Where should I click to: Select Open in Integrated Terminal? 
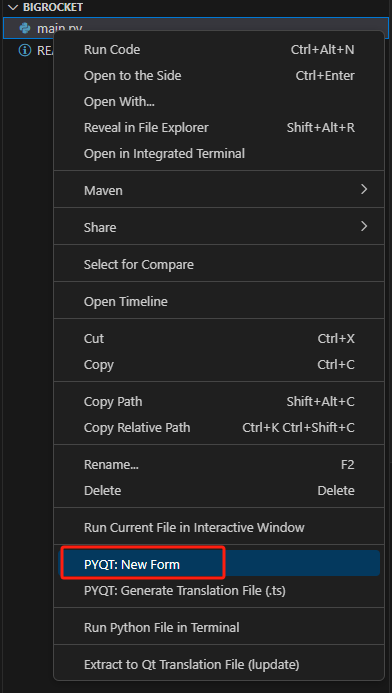pyautogui.click(x=219, y=154)
